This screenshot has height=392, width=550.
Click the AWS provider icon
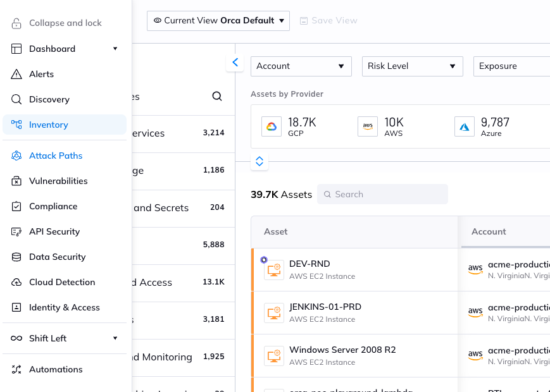pos(368,126)
